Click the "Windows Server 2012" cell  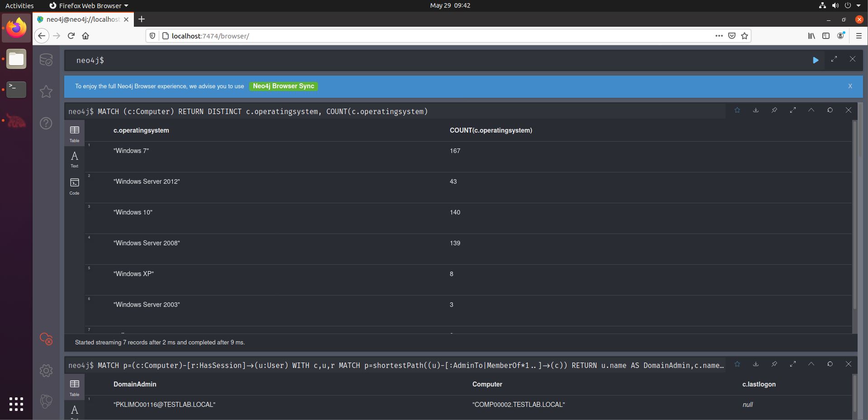click(x=147, y=181)
